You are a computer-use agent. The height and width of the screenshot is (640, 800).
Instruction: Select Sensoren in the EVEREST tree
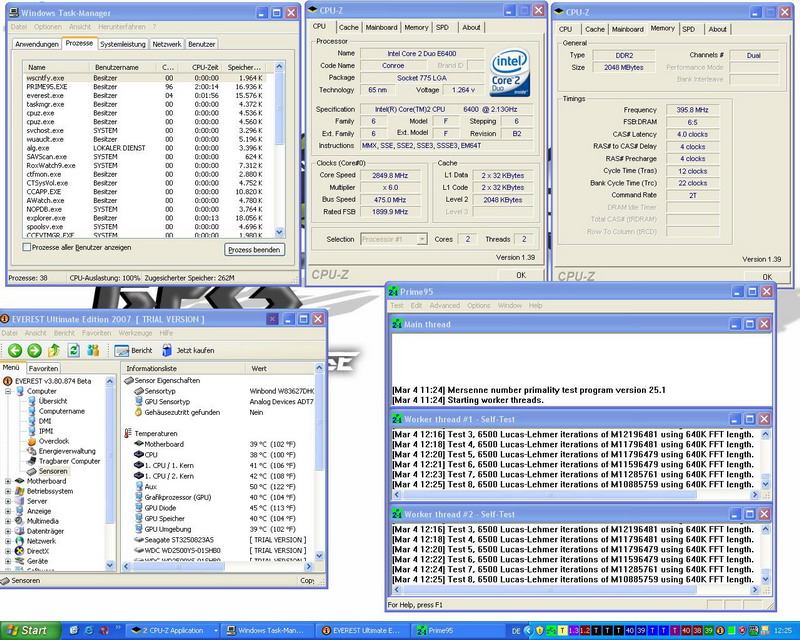point(53,471)
